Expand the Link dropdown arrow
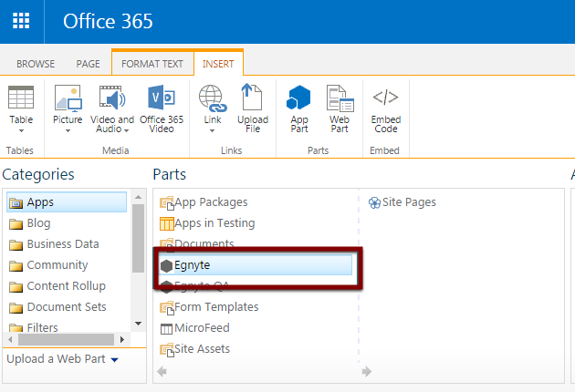 (x=213, y=130)
